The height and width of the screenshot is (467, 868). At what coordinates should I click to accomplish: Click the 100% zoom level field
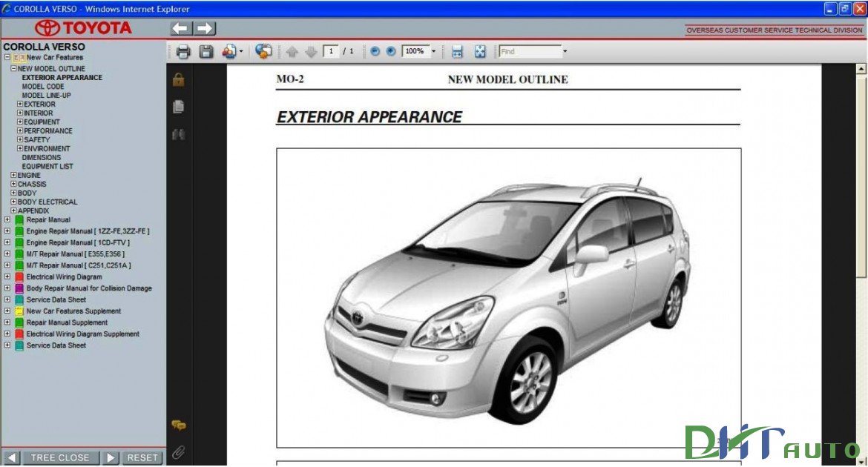[x=415, y=51]
